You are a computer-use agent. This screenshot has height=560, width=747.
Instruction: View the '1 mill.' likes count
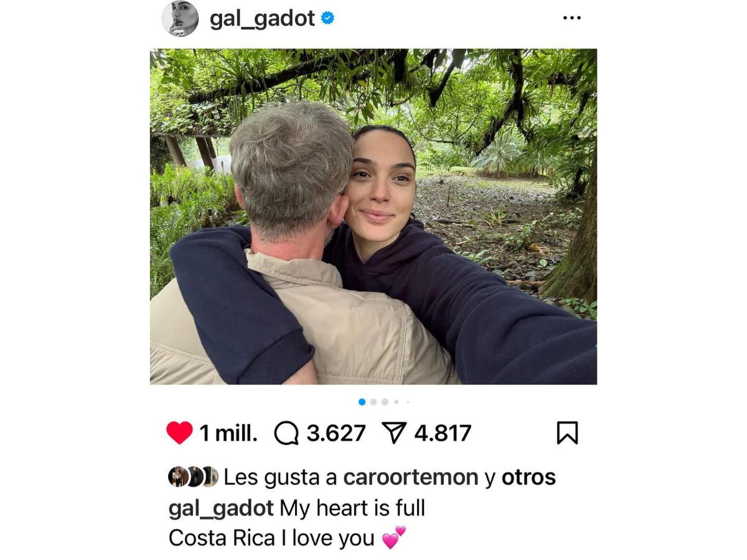pyautogui.click(x=228, y=434)
